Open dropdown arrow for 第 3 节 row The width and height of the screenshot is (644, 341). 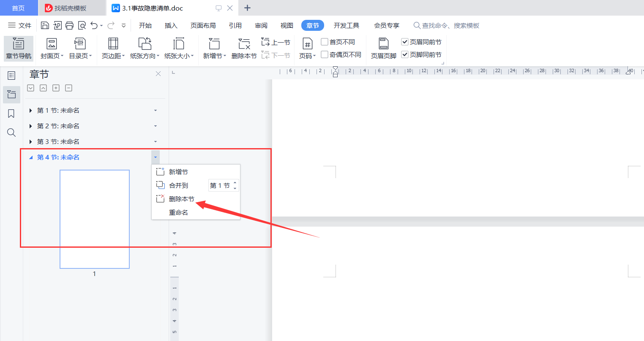click(x=156, y=142)
